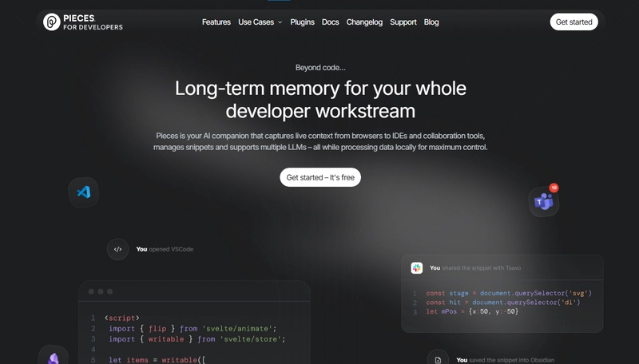The height and width of the screenshot is (364, 639).
Task: Open the Support page
Action: tap(403, 22)
